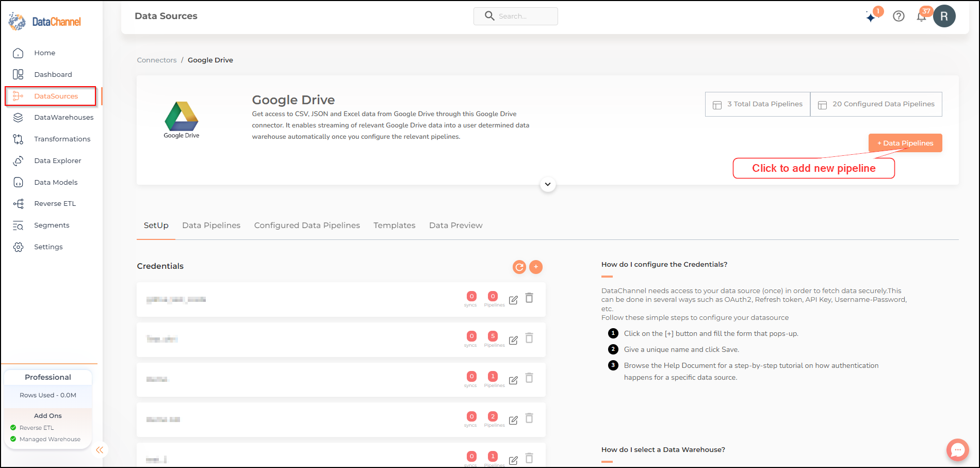Click the refresh credentials icon

pyautogui.click(x=519, y=267)
